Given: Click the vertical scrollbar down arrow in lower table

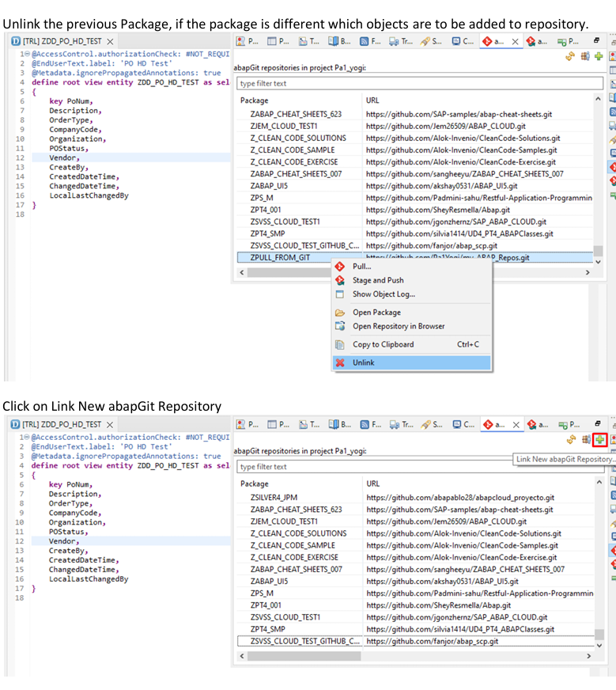Looking at the screenshot, I should pos(599,645).
